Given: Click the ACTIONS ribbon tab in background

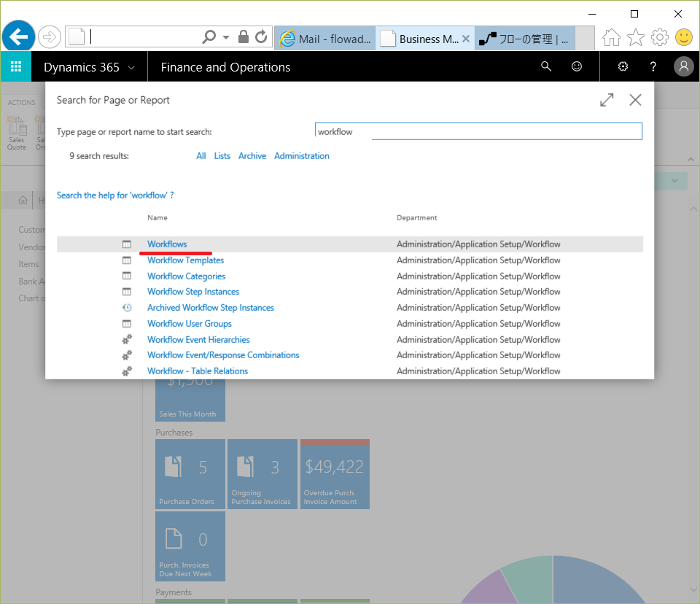Looking at the screenshot, I should pyautogui.click(x=21, y=102).
